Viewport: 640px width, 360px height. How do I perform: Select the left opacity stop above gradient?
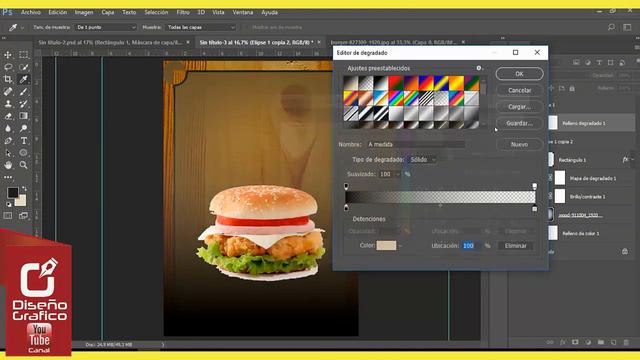click(346, 187)
